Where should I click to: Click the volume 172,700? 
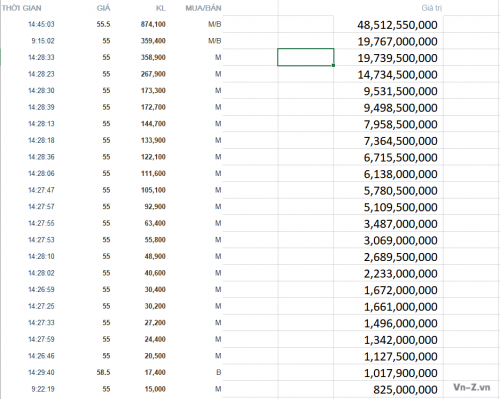153,107
